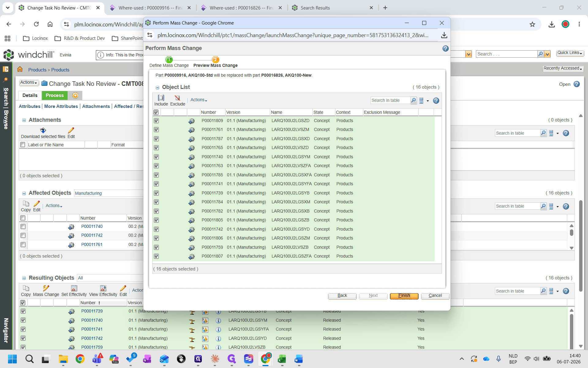
Task: Uncheck the select-all checkbox in Object List header
Action: [156, 112]
